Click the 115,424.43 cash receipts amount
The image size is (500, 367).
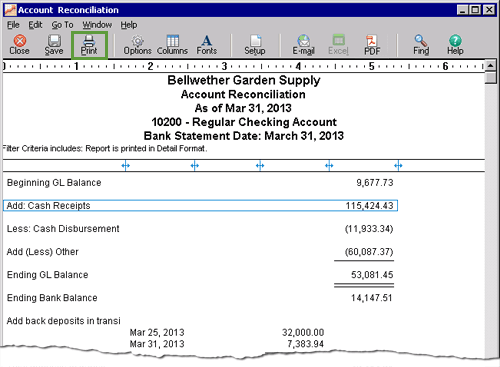(369, 206)
